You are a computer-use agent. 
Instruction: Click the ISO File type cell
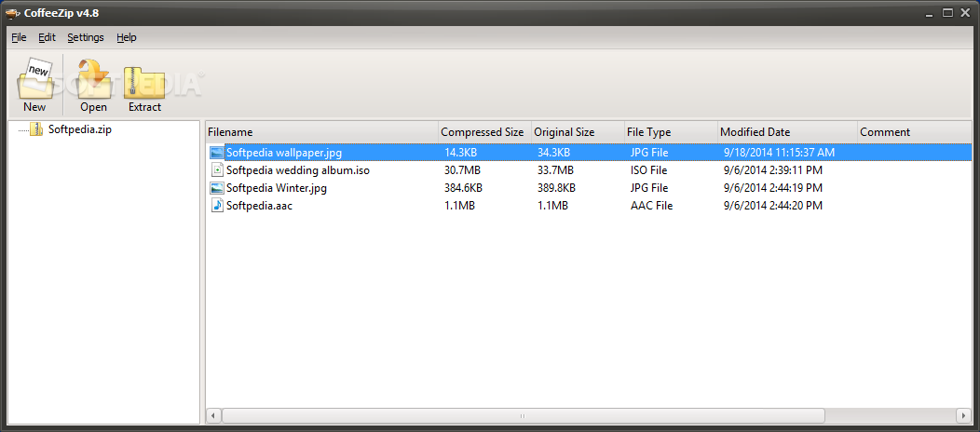click(x=648, y=169)
